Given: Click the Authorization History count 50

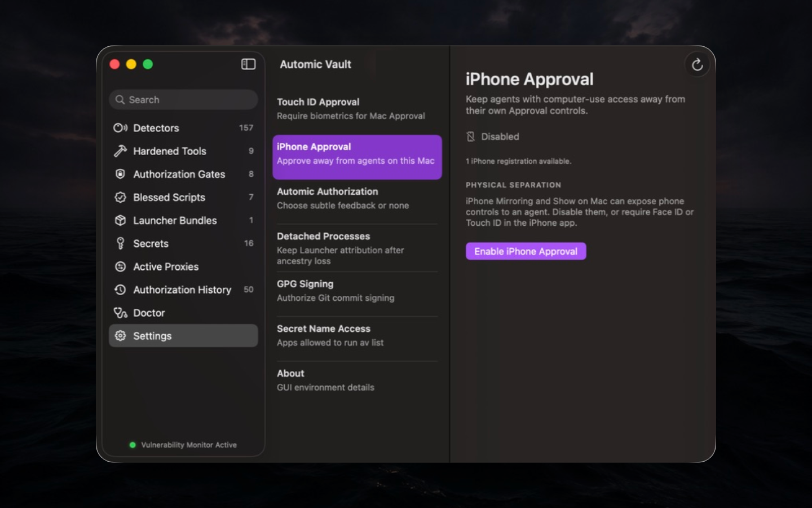Looking at the screenshot, I should (x=249, y=290).
